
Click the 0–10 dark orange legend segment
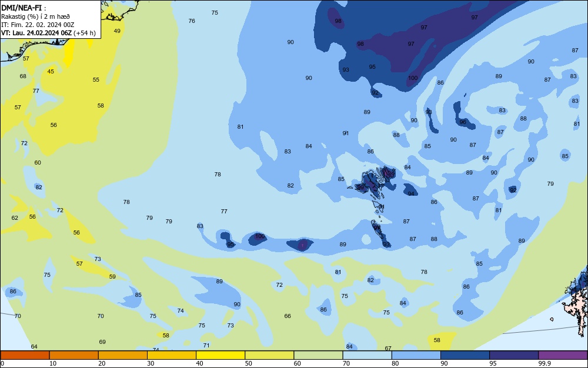25,355
